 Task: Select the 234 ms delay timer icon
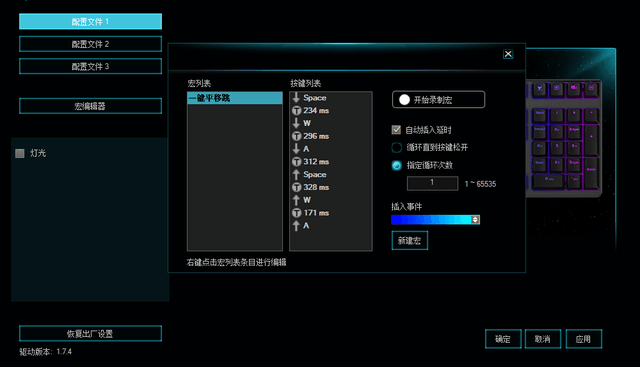pyautogui.click(x=297, y=111)
